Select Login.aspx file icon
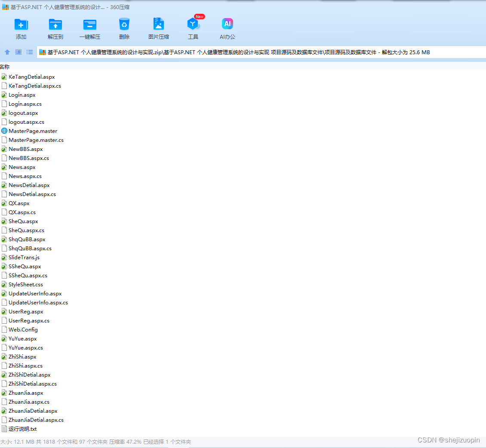This screenshot has width=486, height=448. tap(4, 95)
